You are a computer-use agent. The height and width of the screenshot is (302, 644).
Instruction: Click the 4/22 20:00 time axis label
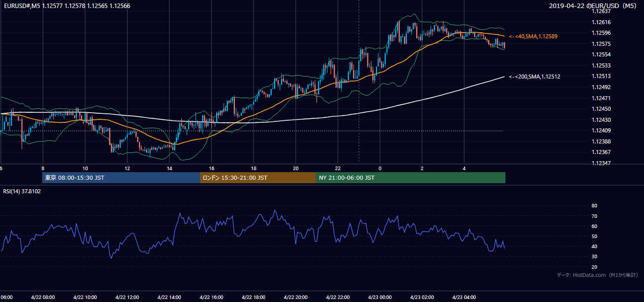pyautogui.click(x=295, y=297)
